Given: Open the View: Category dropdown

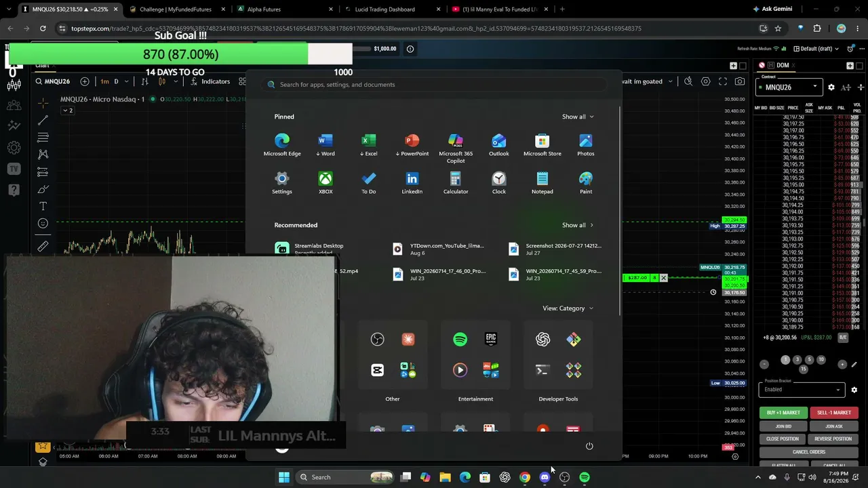Looking at the screenshot, I should 568,308.
